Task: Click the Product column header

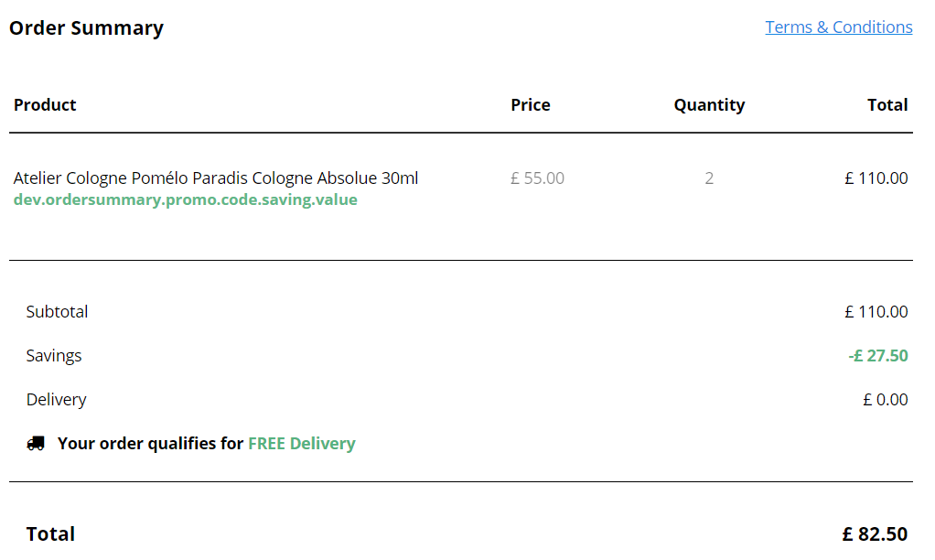Action: coord(45,105)
